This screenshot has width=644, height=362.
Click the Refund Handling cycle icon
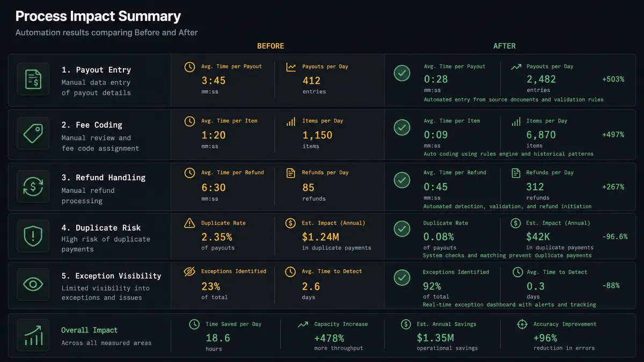[33, 187]
